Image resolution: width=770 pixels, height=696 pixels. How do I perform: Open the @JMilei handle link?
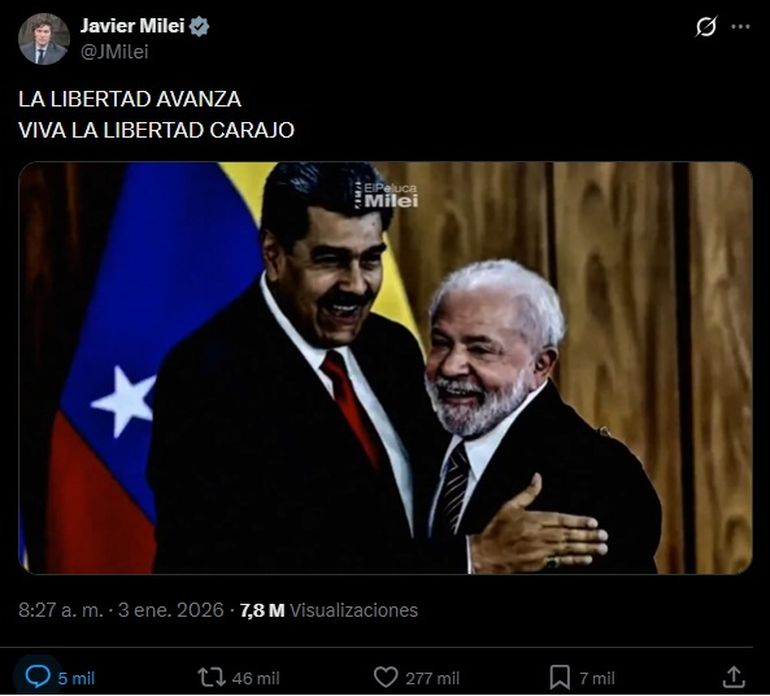[114, 52]
